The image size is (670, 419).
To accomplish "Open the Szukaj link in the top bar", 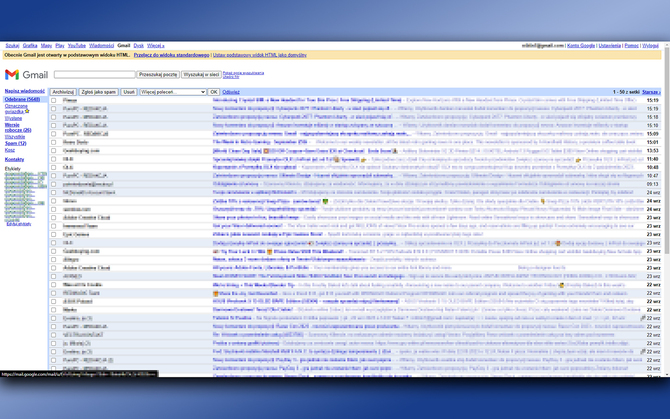I will tap(12, 46).
